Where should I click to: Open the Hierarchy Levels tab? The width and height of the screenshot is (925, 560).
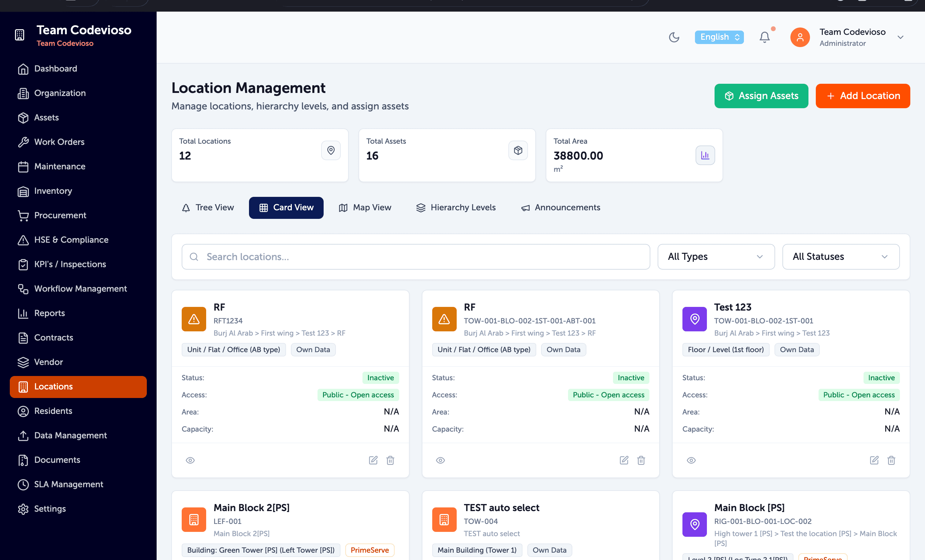pyautogui.click(x=456, y=208)
